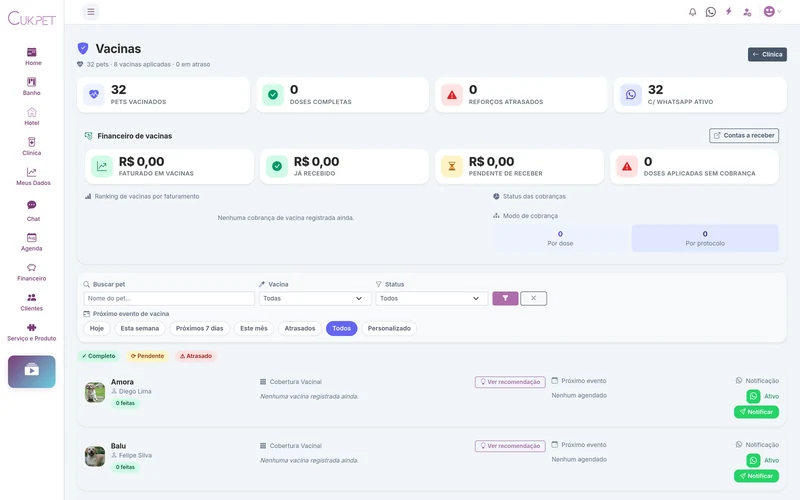Screen dimensions: 800x500
Task: Click the video tutorial tile in sidebar
Action: click(x=32, y=371)
